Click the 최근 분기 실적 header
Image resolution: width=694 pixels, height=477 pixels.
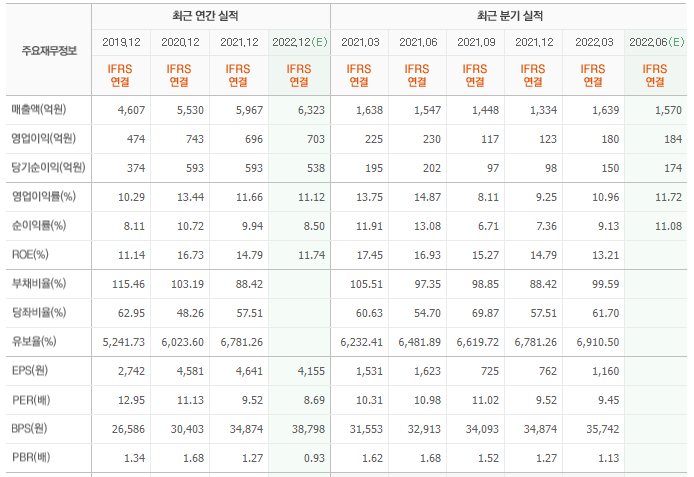(509, 16)
